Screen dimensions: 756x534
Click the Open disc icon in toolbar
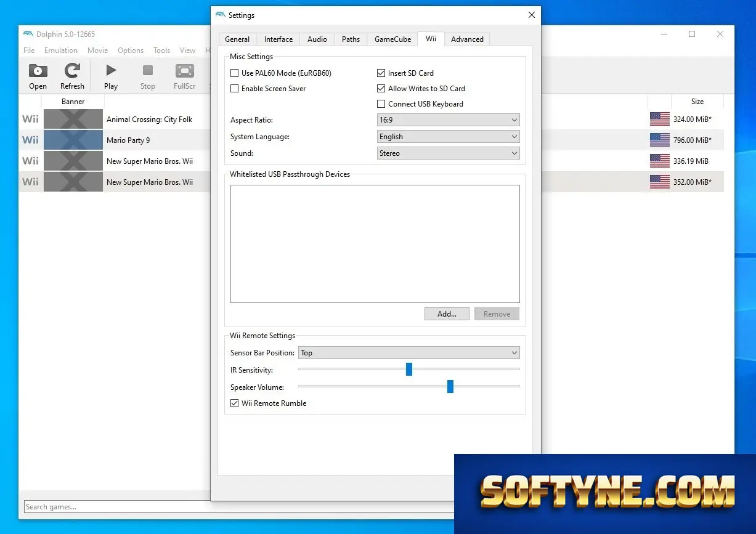pyautogui.click(x=38, y=71)
